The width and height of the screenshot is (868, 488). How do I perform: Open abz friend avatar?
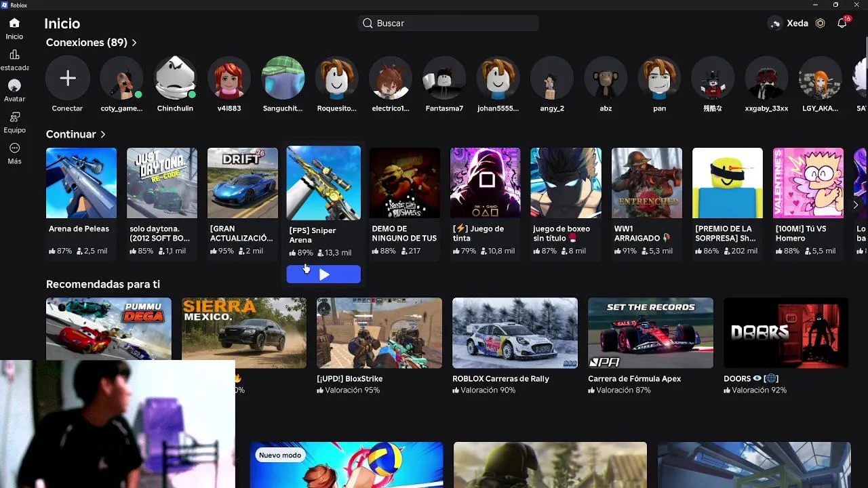pos(606,79)
